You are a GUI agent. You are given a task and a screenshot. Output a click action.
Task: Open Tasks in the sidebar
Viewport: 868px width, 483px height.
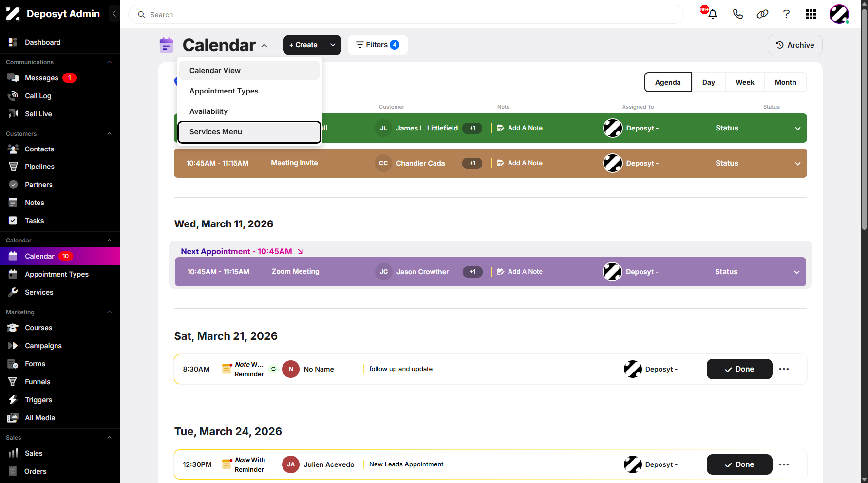[x=34, y=221]
